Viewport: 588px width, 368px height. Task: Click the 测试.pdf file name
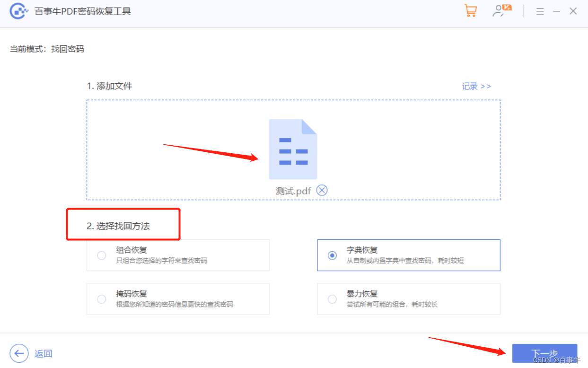point(293,191)
